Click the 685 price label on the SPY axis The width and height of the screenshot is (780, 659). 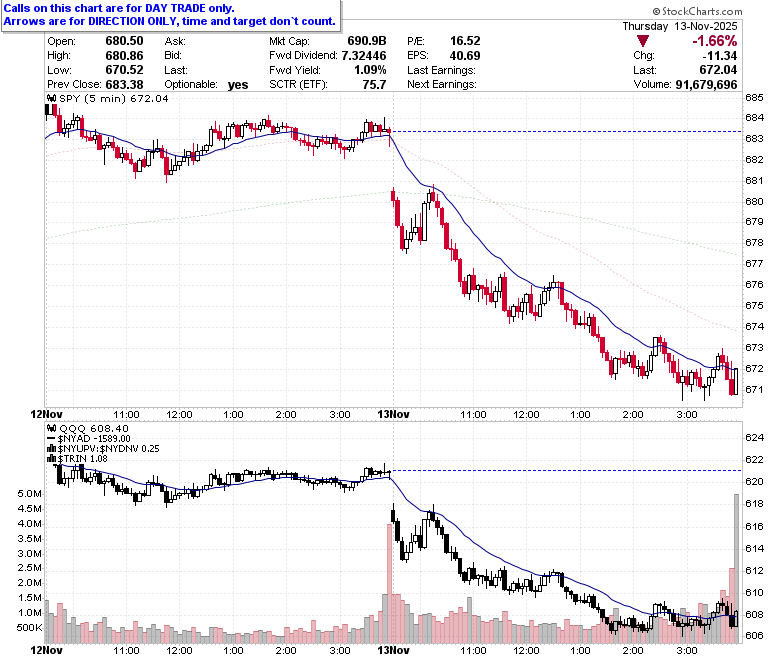coord(754,97)
